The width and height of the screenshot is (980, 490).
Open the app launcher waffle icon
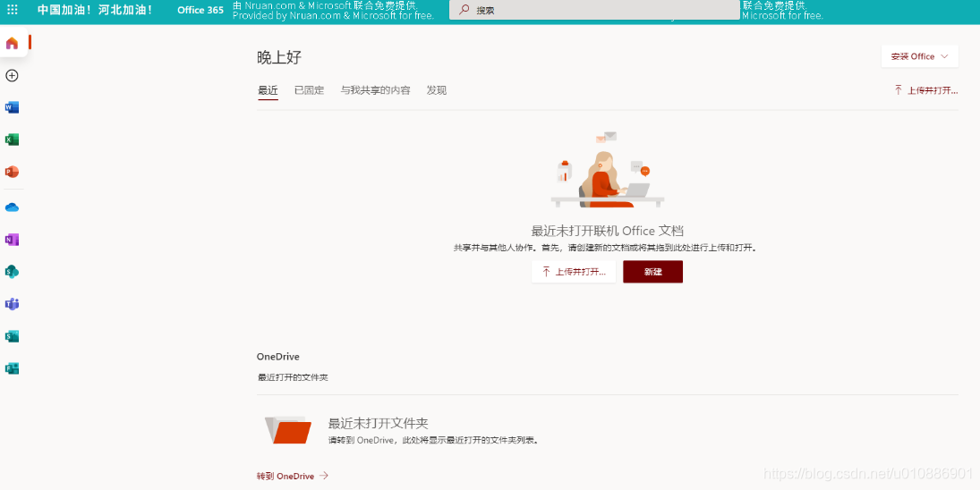coord(12,10)
